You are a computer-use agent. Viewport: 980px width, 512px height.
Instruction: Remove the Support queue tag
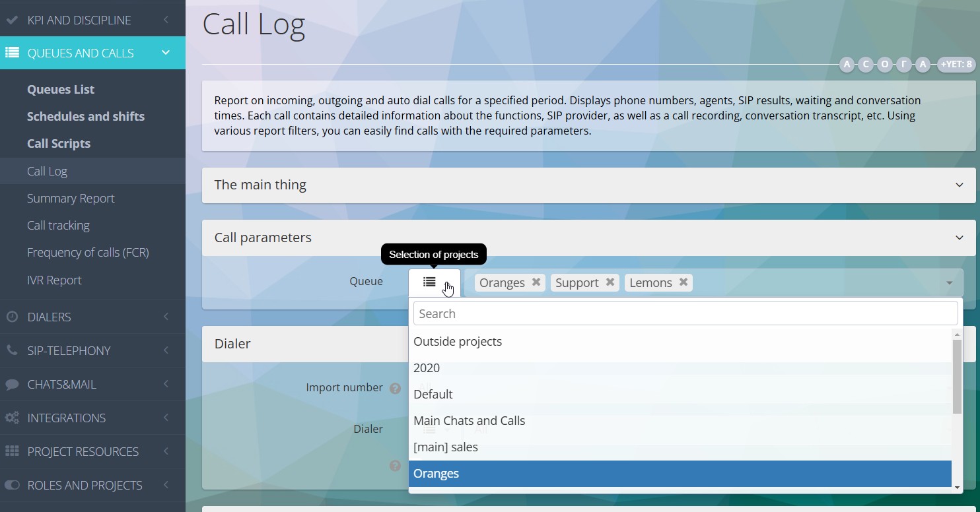click(x=610, y=282)
